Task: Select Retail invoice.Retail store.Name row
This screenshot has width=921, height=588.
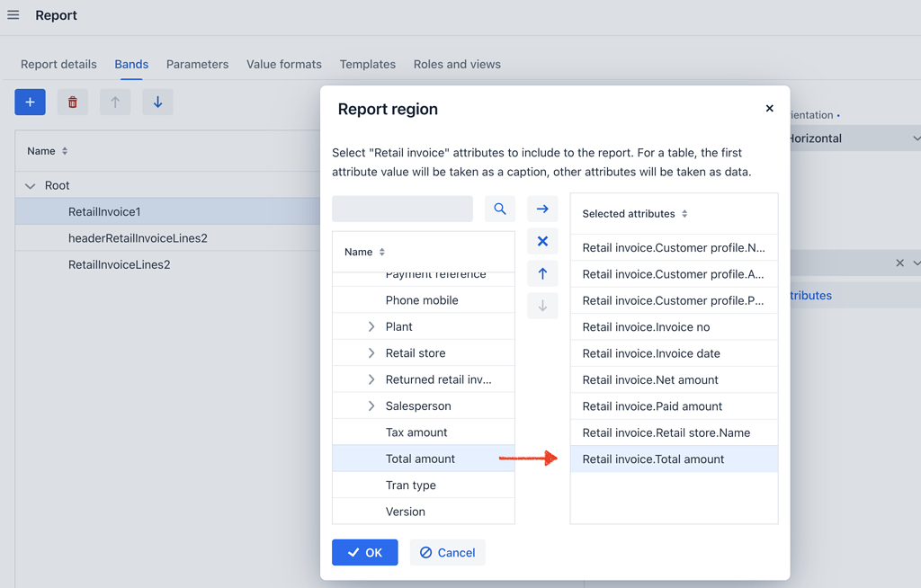Action: coord(675,433)
